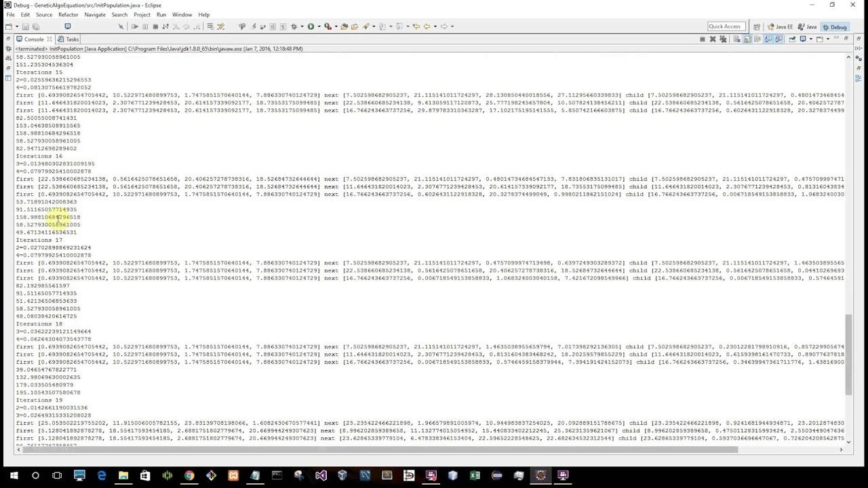
Task: Open the Navigate menu
Action: [95, 14]
